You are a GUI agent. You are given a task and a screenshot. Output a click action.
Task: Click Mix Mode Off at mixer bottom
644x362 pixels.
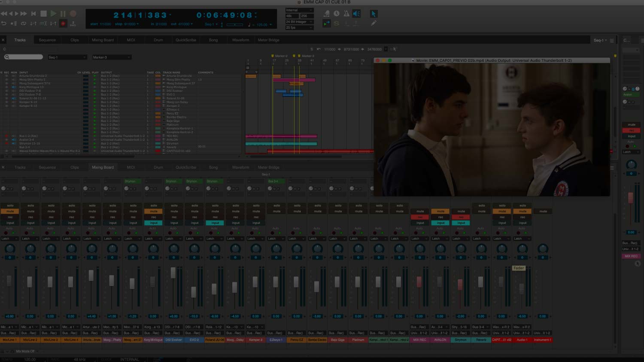[x=25, y=351]
